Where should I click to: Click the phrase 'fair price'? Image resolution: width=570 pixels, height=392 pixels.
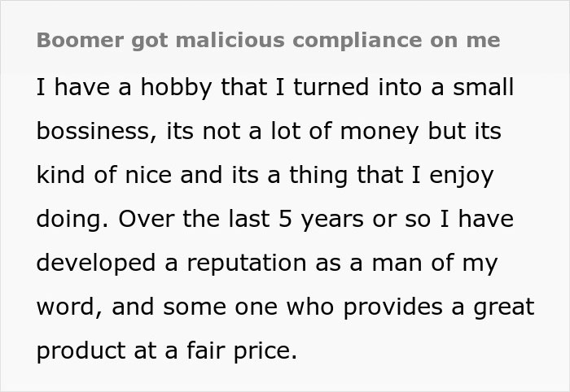click(242, 351)
